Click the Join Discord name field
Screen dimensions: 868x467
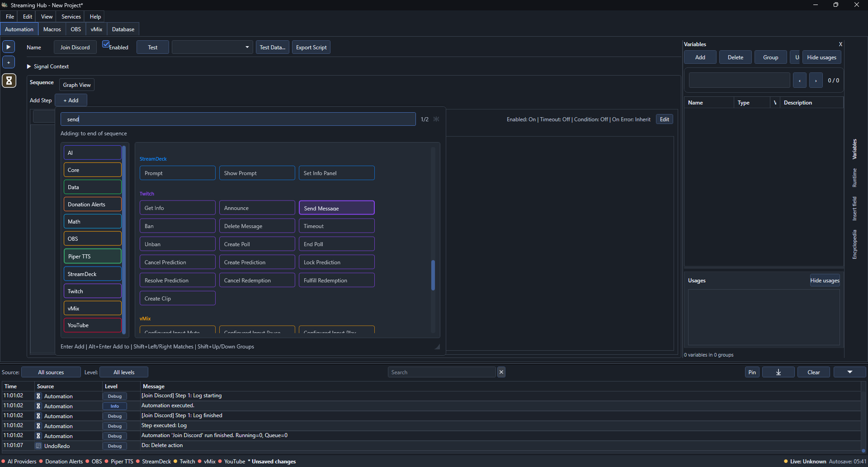tap(75, 48)
